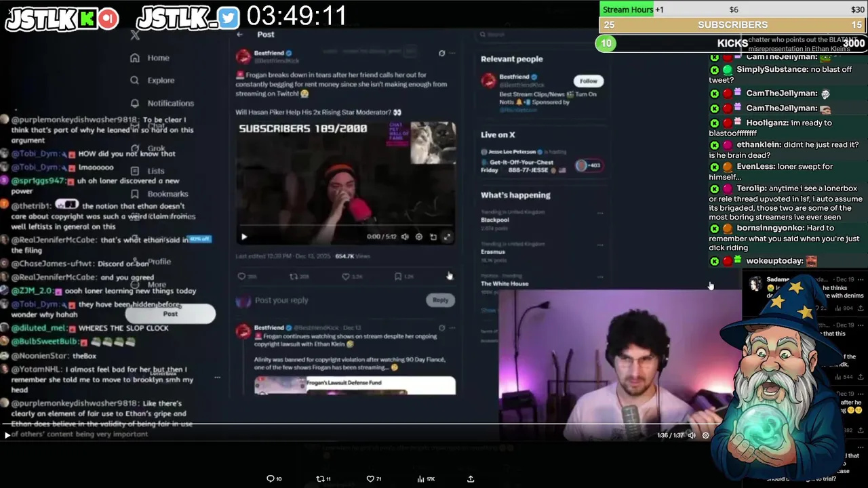Open the three-dot menu on the Frogan post

coord(452,53)
